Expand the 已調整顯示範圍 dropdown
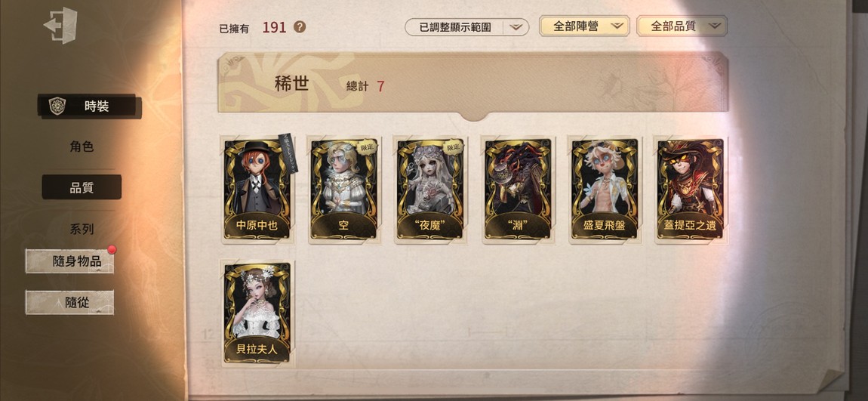This screenshot has height=401, width=868. [x=466, y=26]
